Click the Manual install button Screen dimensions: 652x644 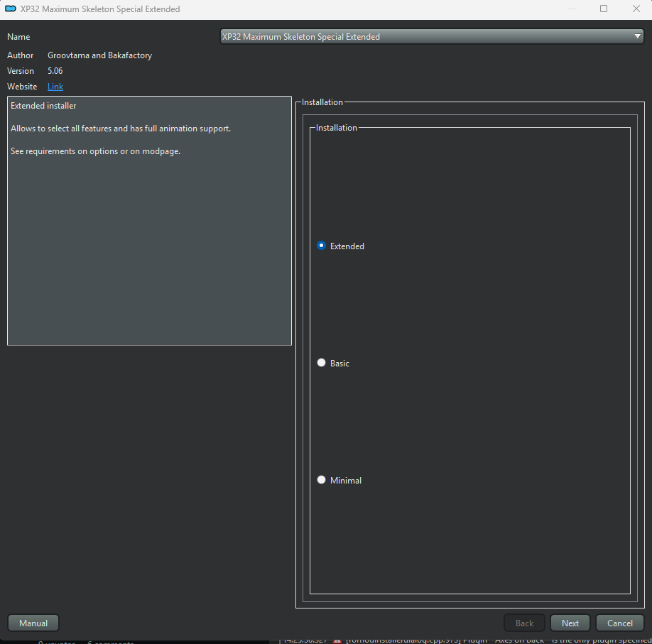coord(33,623)
